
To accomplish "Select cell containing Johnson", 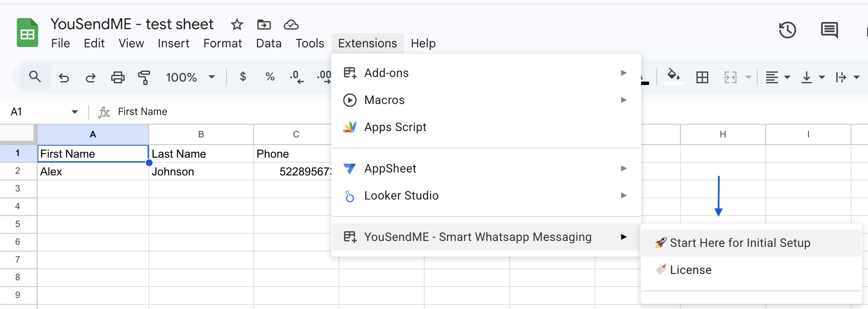I will (201, 171).
